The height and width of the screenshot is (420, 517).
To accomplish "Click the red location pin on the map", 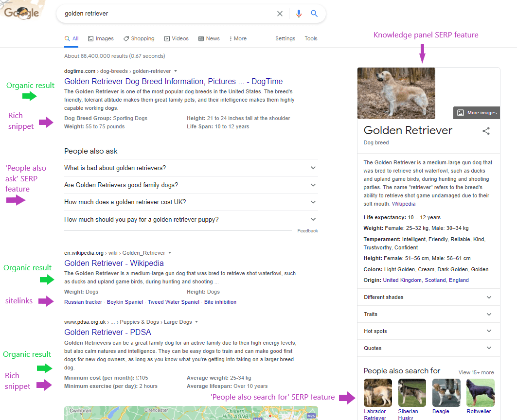I will coord(270,416).
